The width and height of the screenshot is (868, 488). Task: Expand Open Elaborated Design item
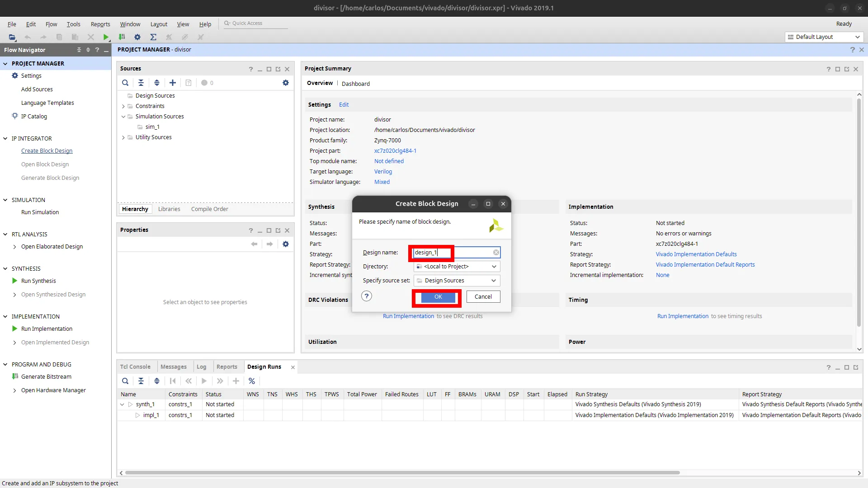click(x=15, y=247)
